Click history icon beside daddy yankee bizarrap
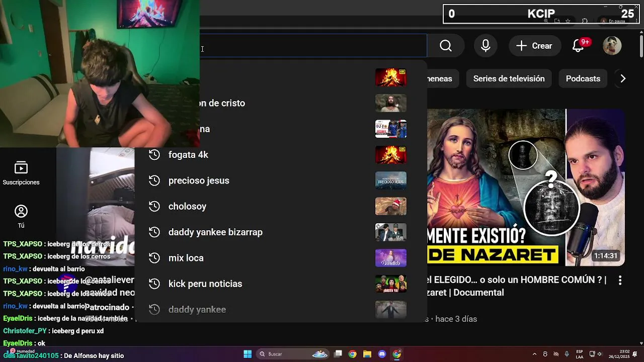This screenshot has width=644, height=362. pos(154,232)
